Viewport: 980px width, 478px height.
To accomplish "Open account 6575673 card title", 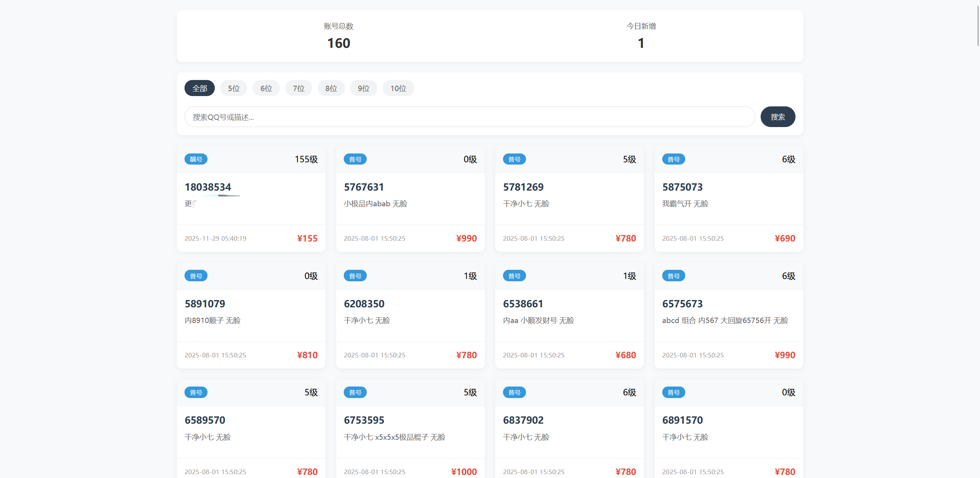I will tap(682, 304).
